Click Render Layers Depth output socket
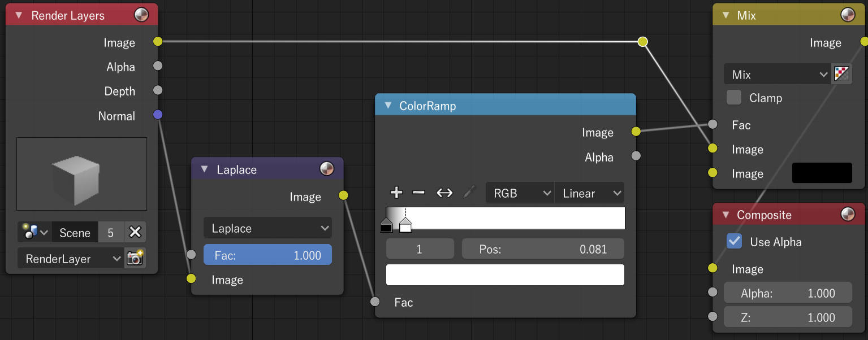The height and width of the screenshot is (340, 868). coord(158,90)
